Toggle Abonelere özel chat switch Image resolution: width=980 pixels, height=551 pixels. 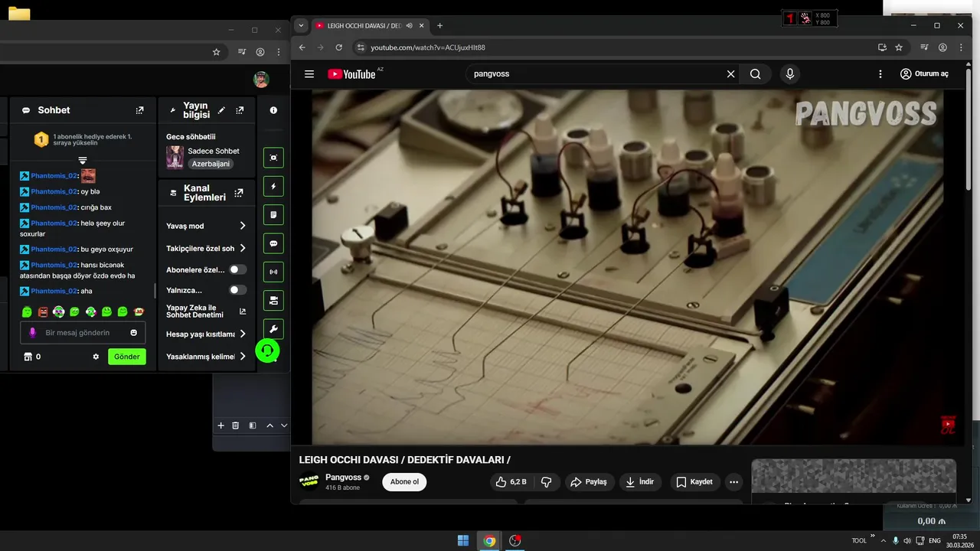tap(238, 269)
